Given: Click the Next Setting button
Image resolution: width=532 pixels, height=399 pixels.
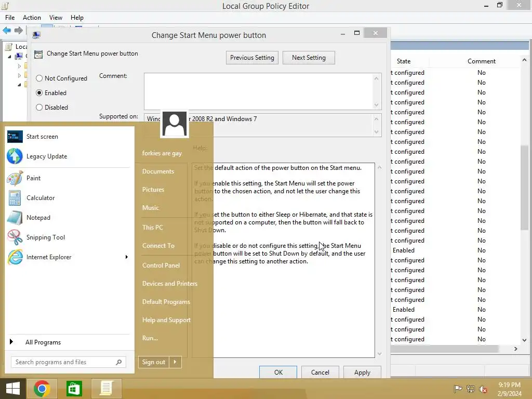Looking at the screenshot, I should [309, 58].
